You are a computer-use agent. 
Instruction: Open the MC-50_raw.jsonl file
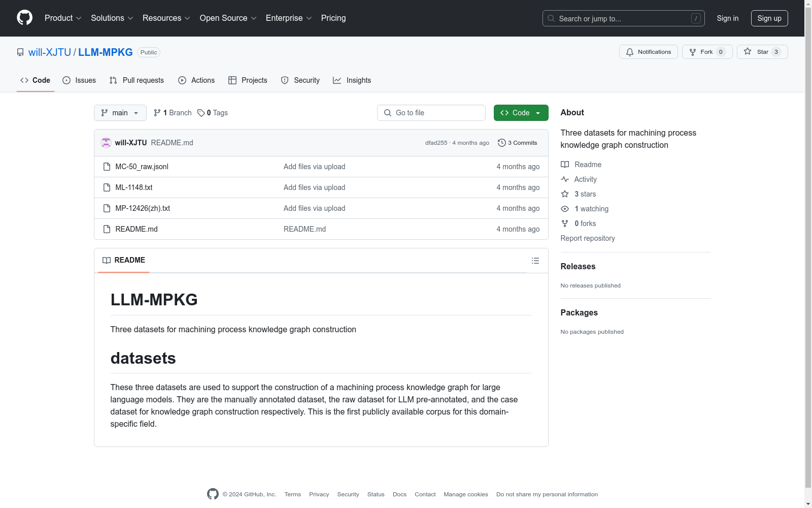click(142, 167)
